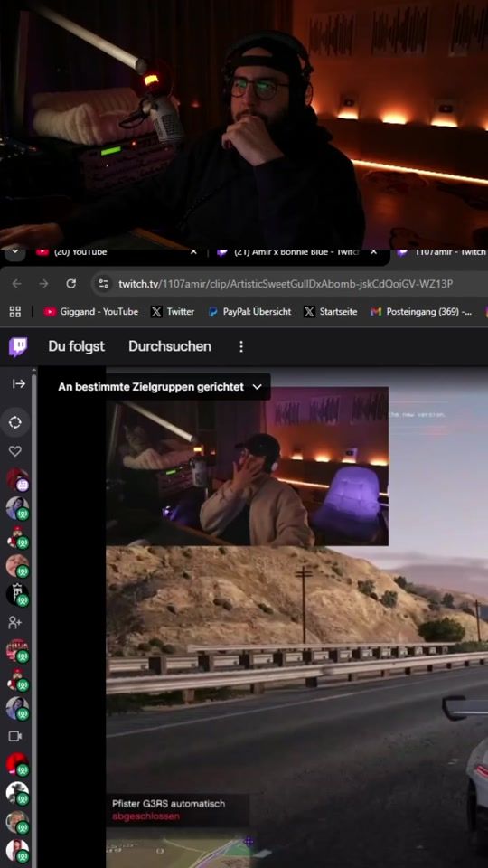This screenshot has height=868, width=488.
Task: Switch to Amir x Bonnie Blue Twitch tab
Action: point(288,252)
